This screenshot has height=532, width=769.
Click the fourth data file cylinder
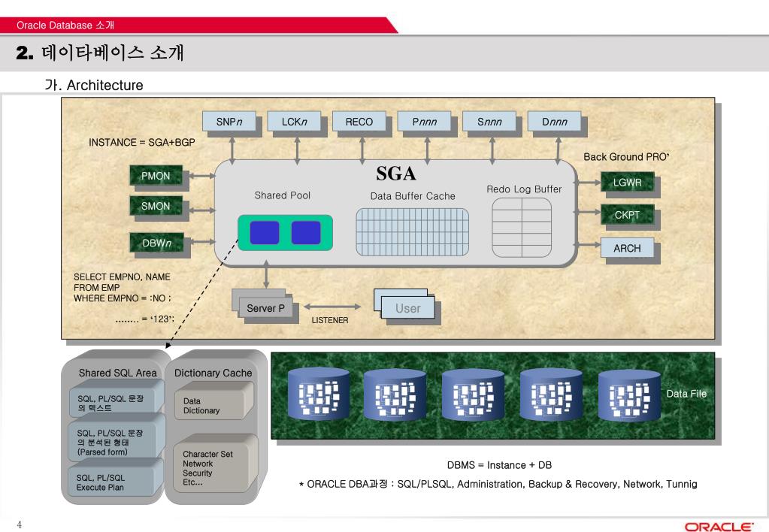point(551,394)
